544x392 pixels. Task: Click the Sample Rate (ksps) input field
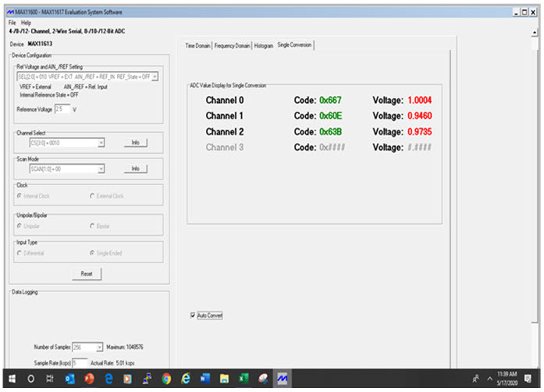pyautogui.click(x=80, y=363)
